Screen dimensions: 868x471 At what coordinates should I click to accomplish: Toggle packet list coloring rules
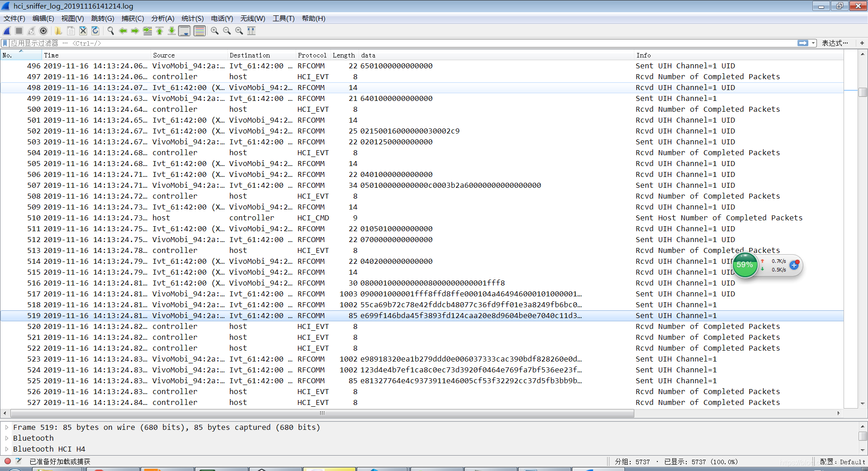[x=199, y=31]
